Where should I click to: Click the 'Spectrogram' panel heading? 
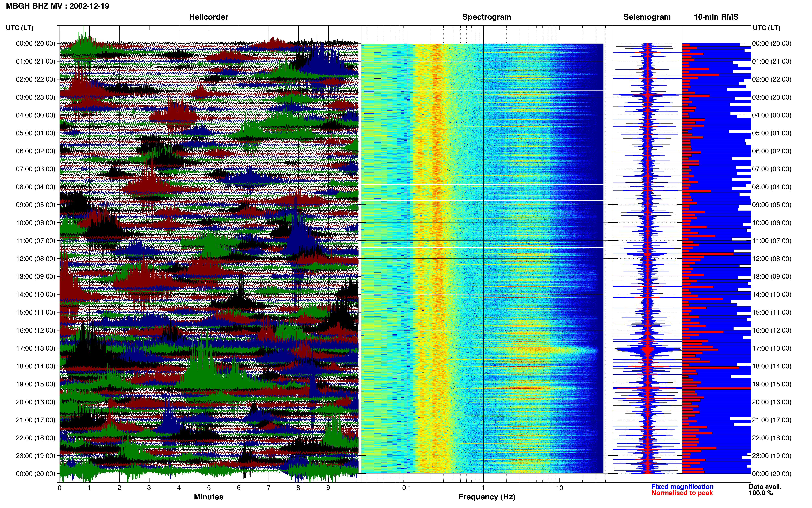coord(487,17)
